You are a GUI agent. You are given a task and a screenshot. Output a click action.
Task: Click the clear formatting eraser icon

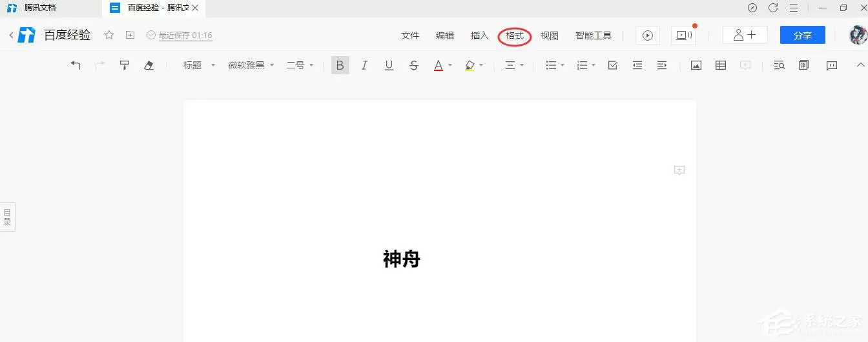tap(149, 65)
